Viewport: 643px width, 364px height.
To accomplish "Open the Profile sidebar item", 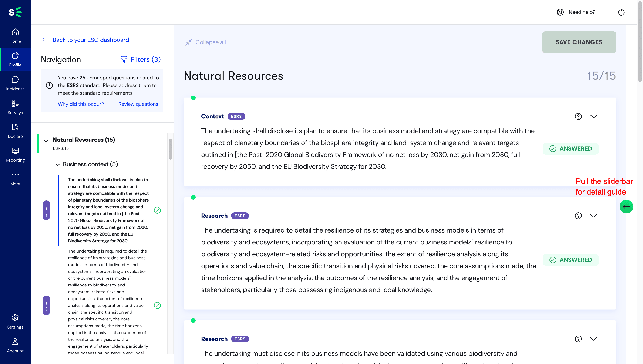I will (x=15, y=59).
